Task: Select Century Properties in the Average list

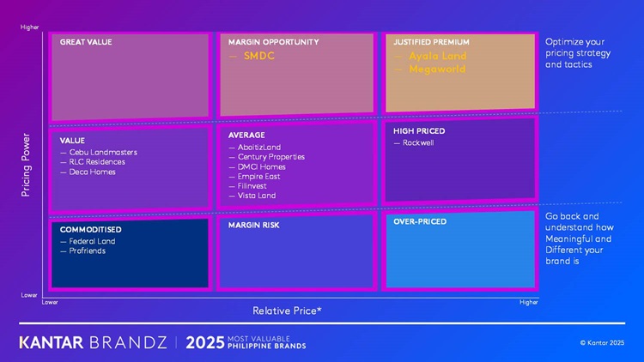Action: (x=271, y=157)
